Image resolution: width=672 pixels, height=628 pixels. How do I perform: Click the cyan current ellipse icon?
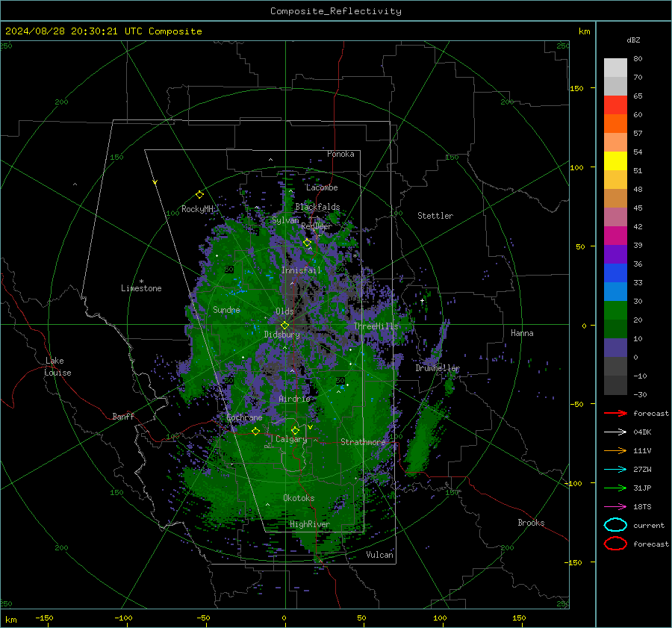pyautogui.click(x=615, y=525)
